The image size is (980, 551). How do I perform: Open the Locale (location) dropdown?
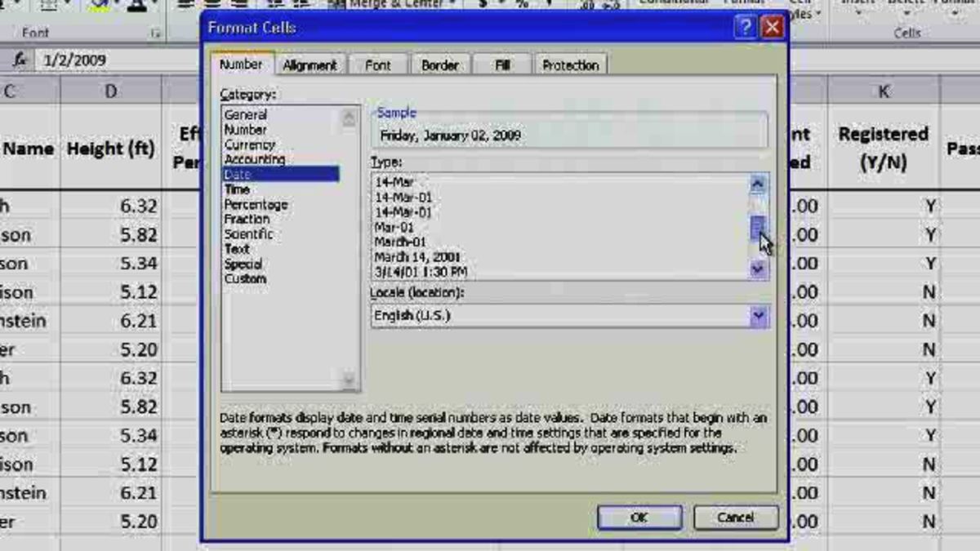(x=758, y=316)
